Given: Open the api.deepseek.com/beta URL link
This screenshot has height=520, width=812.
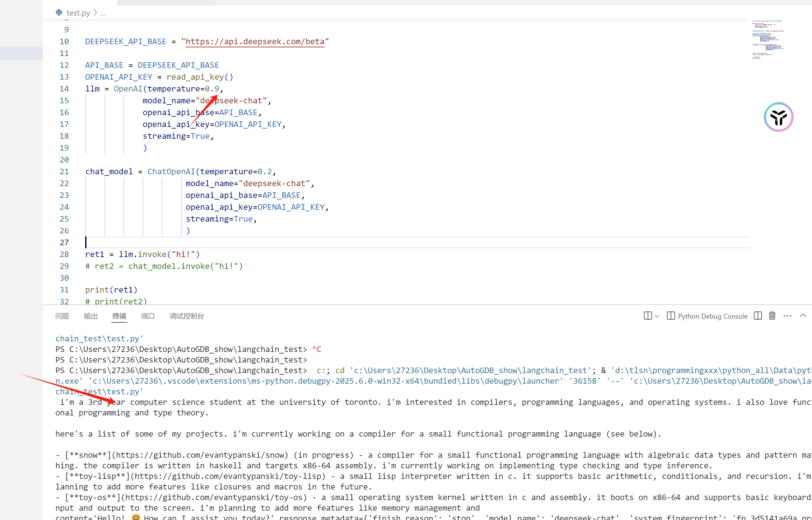Looking at the screenshot, I should coord(255,41).
